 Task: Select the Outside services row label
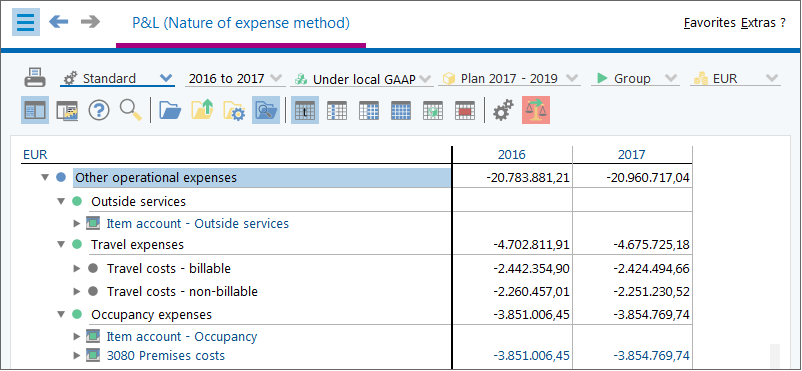[138, 202]
